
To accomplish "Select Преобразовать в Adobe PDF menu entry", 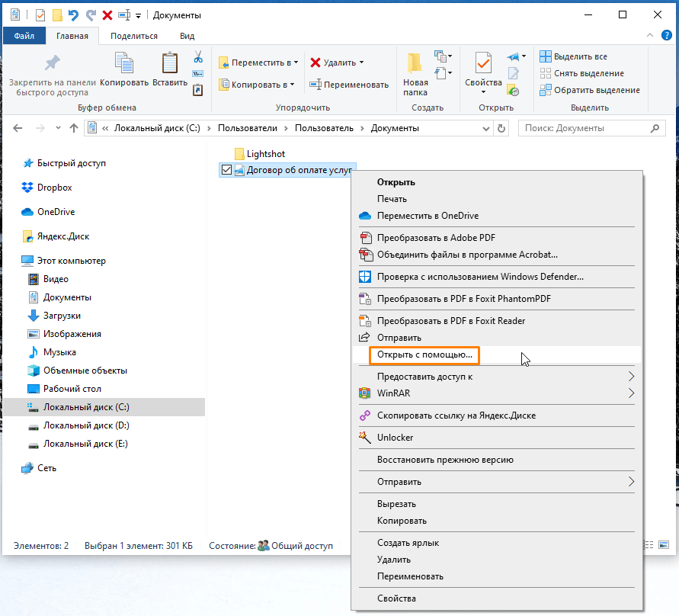I will [x=436, y=238].
